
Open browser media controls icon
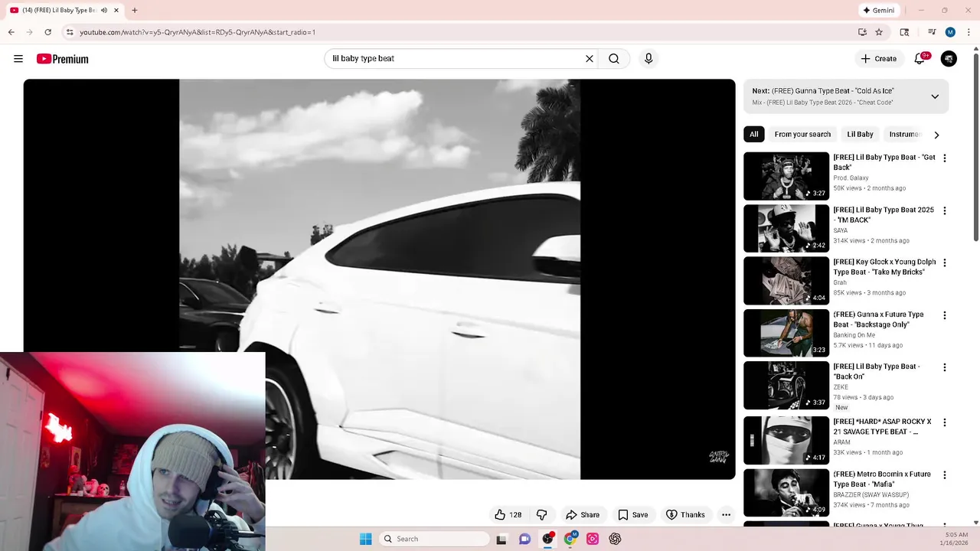[932, 32]
